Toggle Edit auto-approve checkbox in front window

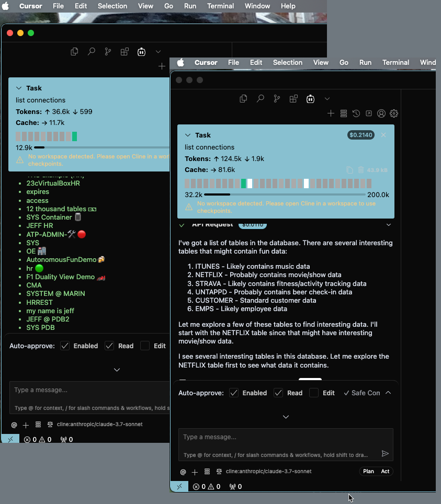[314, 393]
